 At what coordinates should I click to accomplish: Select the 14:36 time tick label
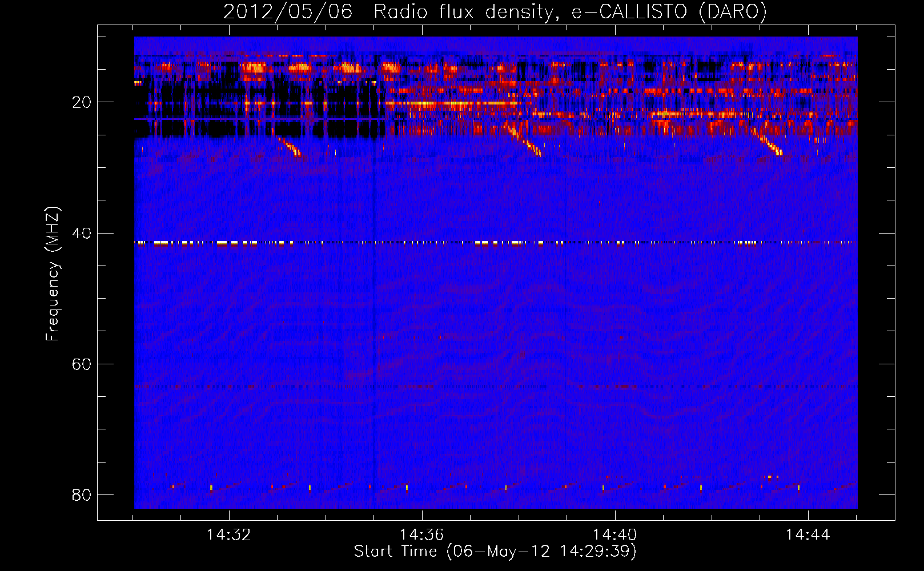(x=421, y=535)
